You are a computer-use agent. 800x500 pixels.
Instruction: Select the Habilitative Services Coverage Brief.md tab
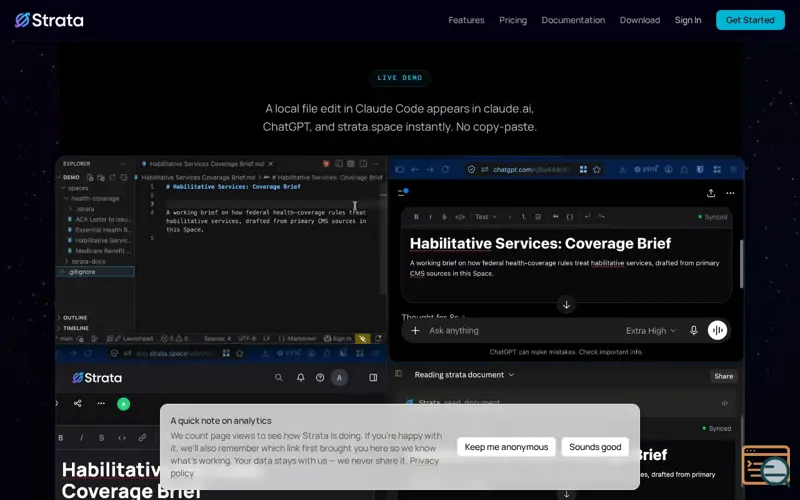[207, 164]
